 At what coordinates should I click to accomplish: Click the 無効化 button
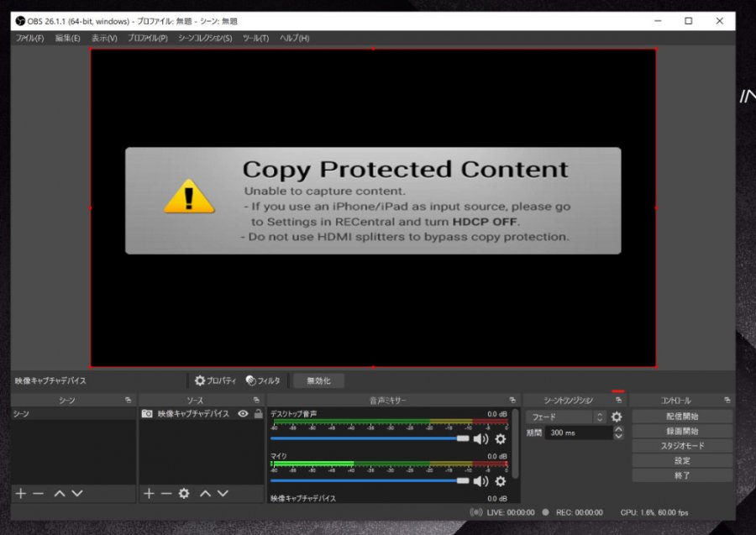click(x=318, y=380)
